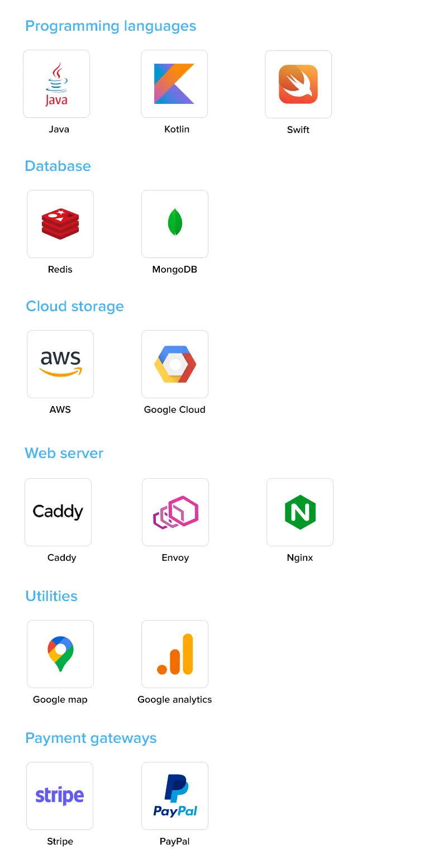Click the Envoy logo icon
Viewport: 447px width, 868px height.
coord(175,512)
